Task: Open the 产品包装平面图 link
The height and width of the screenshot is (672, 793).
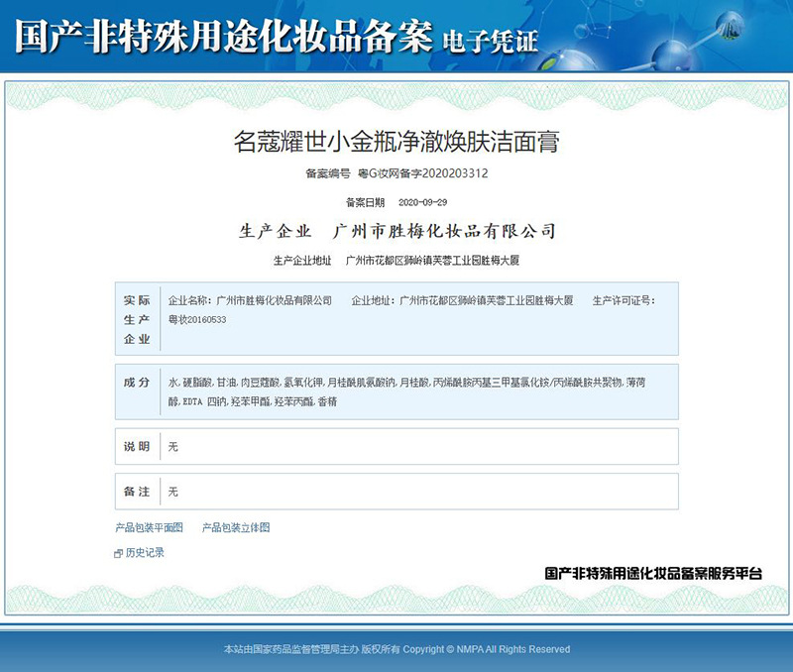Action: (150, 527)
